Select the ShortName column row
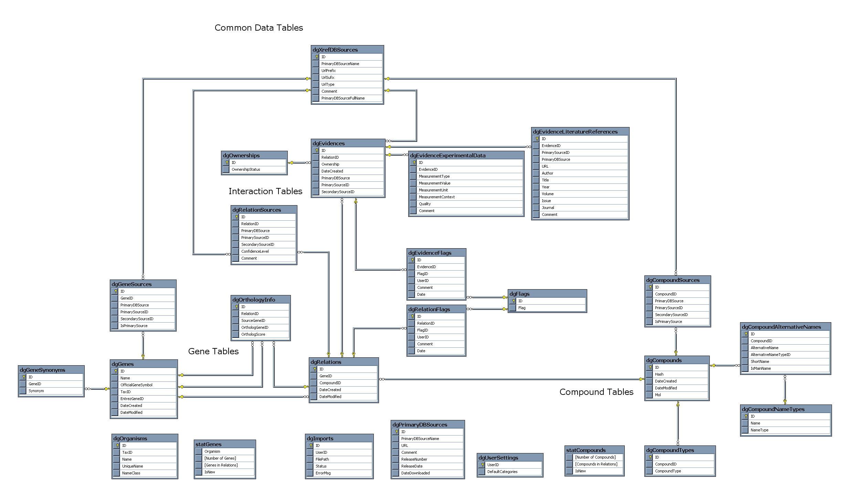 point(786,361)
